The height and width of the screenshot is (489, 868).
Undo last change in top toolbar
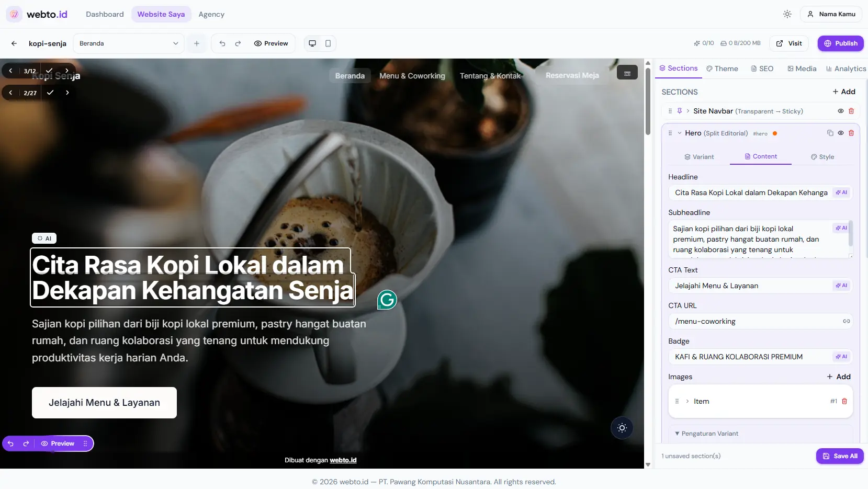222,43
